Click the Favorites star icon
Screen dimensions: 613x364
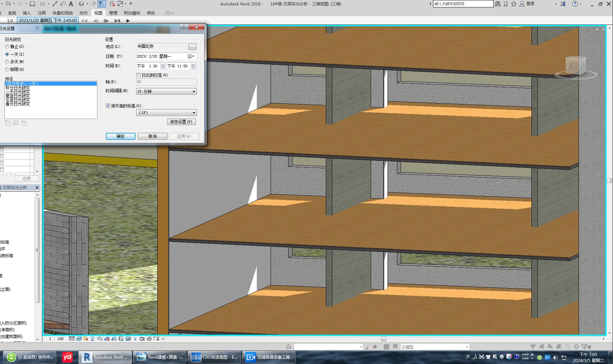[x=514, y=4]
